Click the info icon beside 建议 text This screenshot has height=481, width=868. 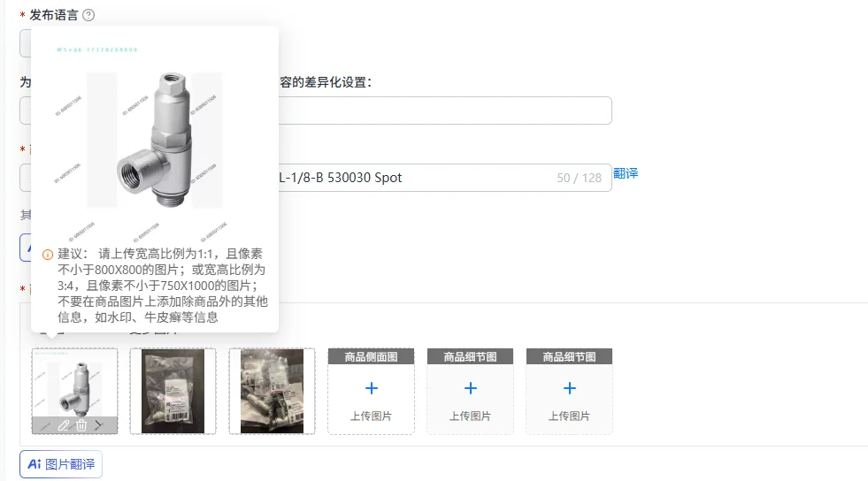[x=48, y=255]
